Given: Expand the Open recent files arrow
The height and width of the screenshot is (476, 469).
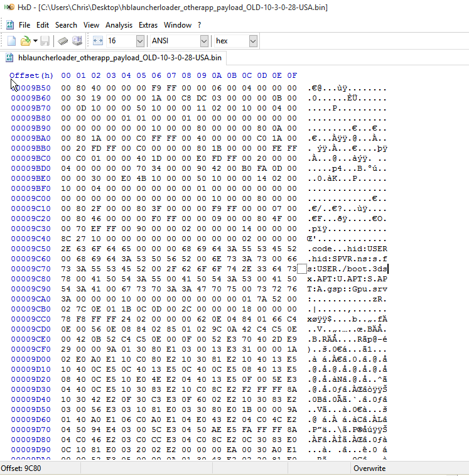Looking at the screenshot, I should click(35, 41).
